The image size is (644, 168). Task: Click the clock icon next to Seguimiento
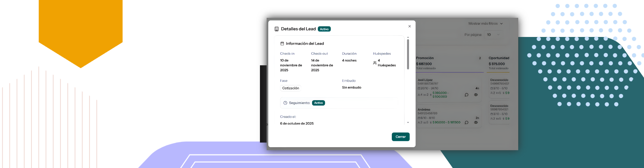pyautogui.click(x=285, y=103)
